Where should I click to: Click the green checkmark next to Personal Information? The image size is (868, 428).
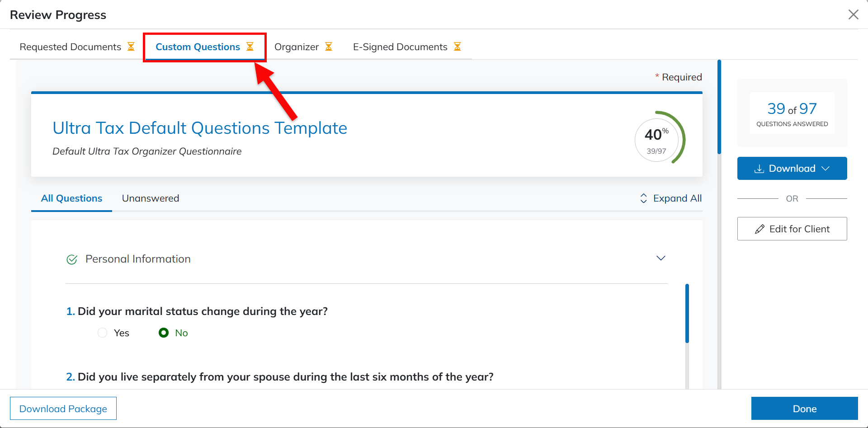[x=72, y=259]
